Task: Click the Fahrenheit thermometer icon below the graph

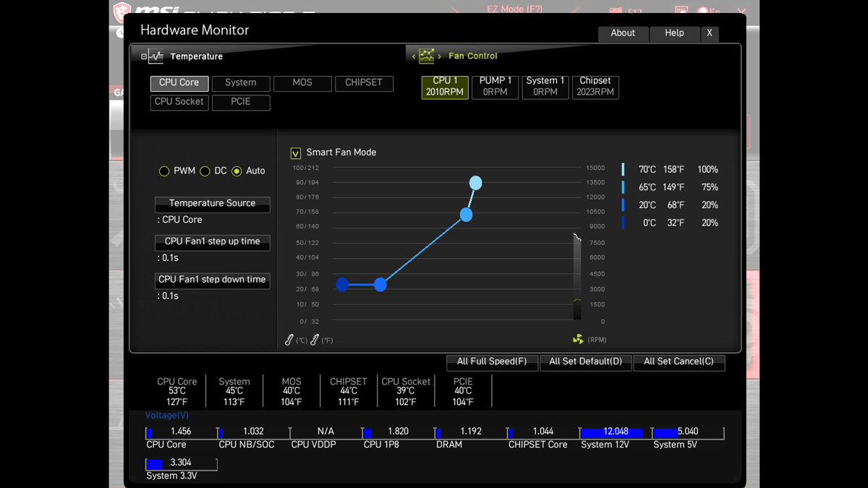Action: [x=315, y=340]
